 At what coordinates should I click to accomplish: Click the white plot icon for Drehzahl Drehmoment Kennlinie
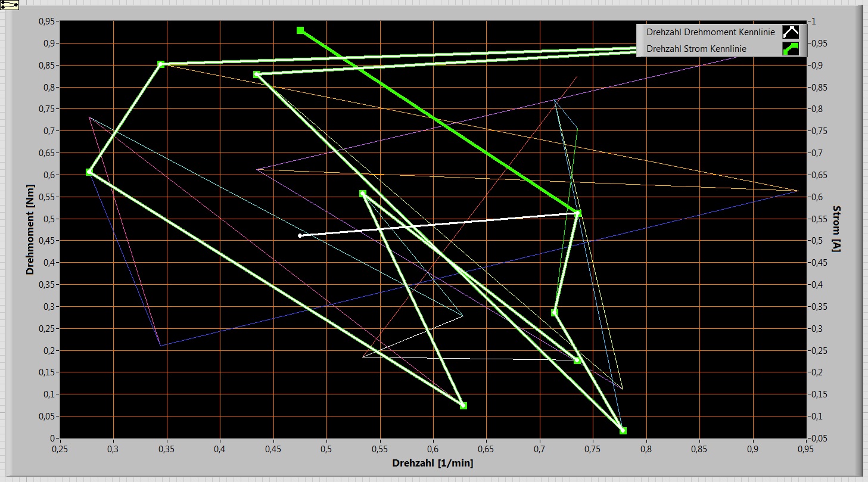791,33
